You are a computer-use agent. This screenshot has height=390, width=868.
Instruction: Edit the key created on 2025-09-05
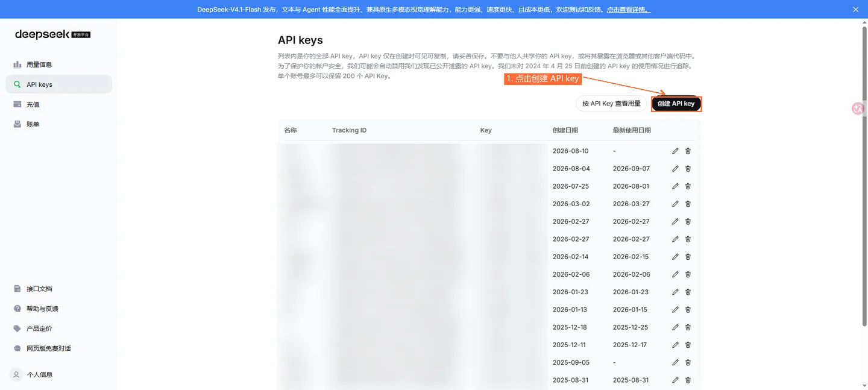click(x=675, y=362)
